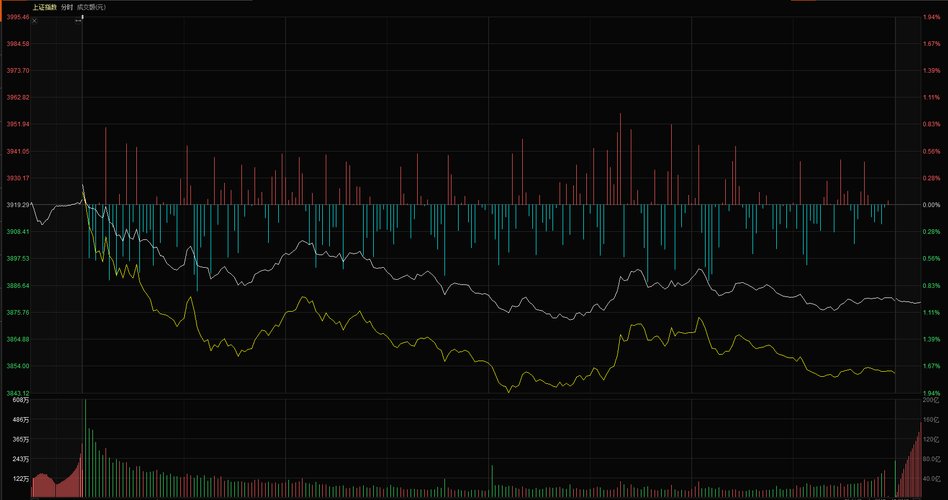The width and height of the screenshot is (948, 500).
Task: Click the 3843.12 bottom price axis value
Action: 18,392
